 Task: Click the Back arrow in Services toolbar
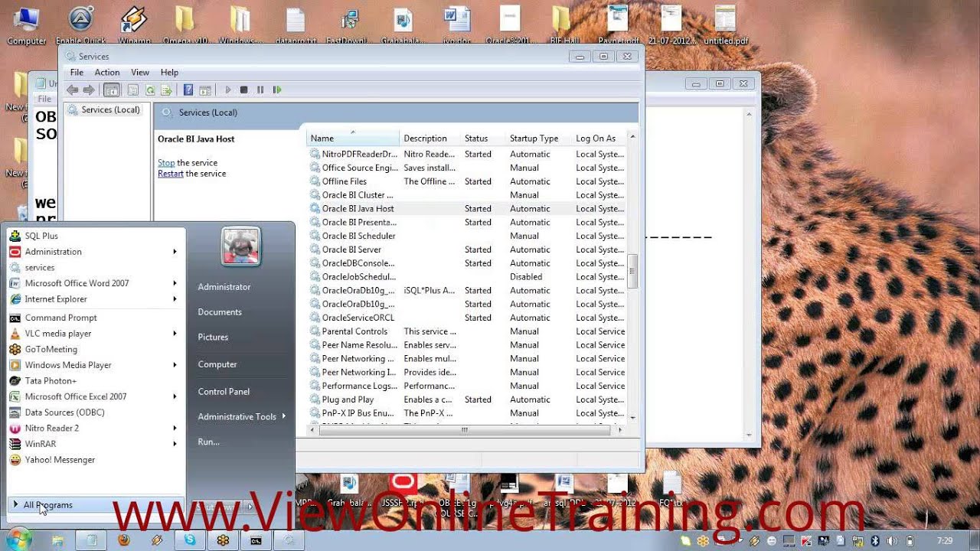tap(73, 90)
